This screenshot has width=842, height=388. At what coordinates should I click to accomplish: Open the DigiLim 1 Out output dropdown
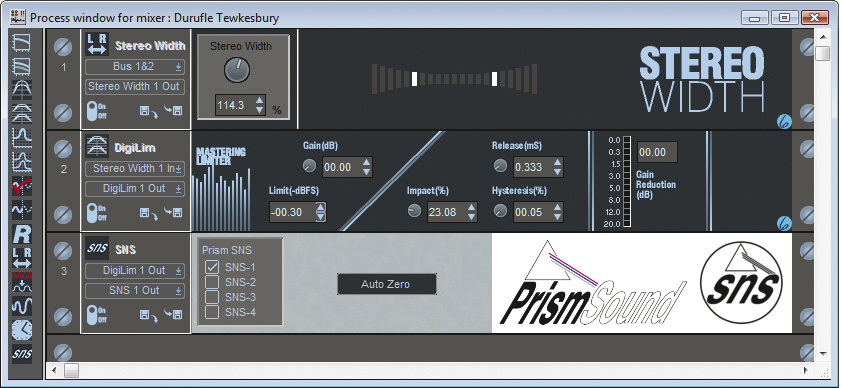point(134,188)
